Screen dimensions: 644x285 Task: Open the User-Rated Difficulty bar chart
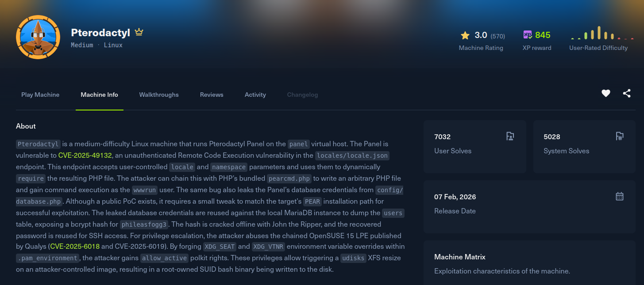(602, 33)
